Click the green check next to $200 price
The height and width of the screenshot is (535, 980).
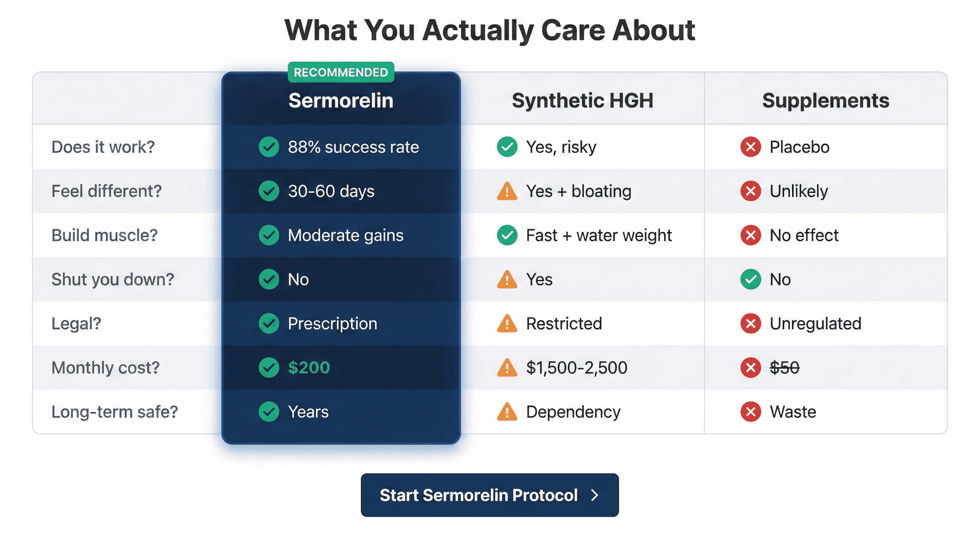click(269, 368)
